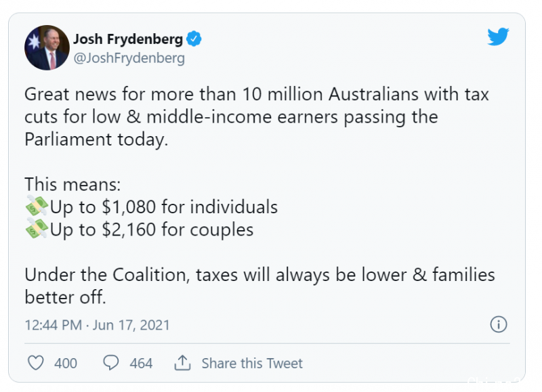Click the 400 likes count
This screenshot has width=542, height=392.
click(66, 364)
